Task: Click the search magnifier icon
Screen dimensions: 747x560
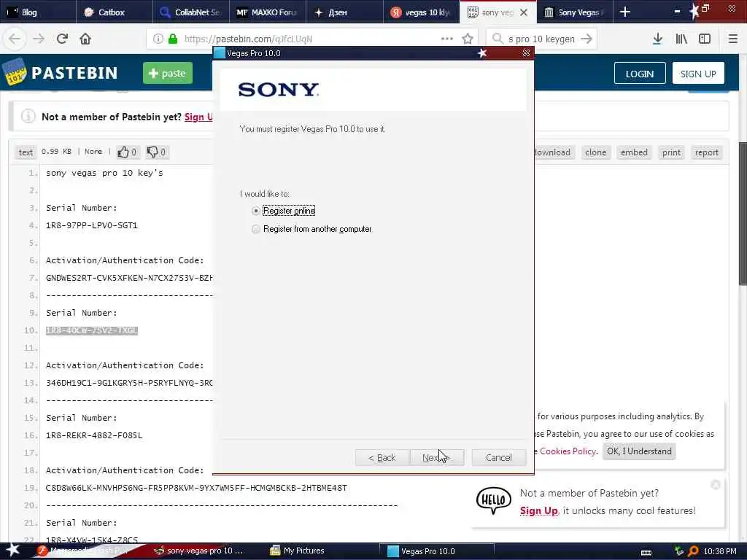Action: coord(498,39)
